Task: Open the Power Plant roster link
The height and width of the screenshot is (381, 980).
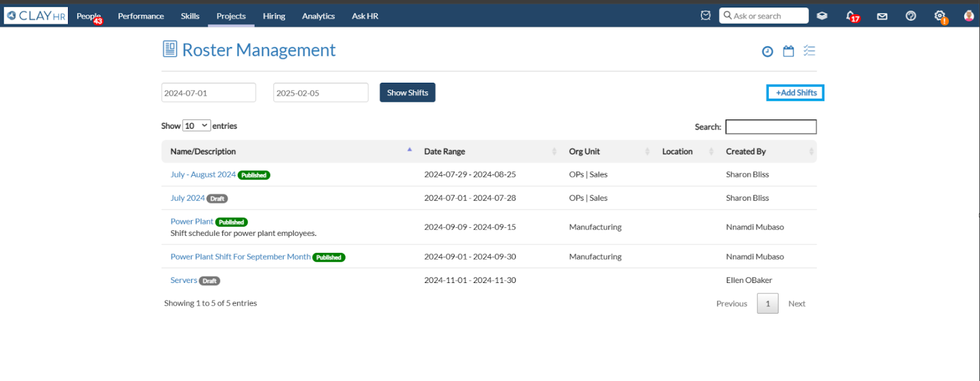Action: coord(192,221)
